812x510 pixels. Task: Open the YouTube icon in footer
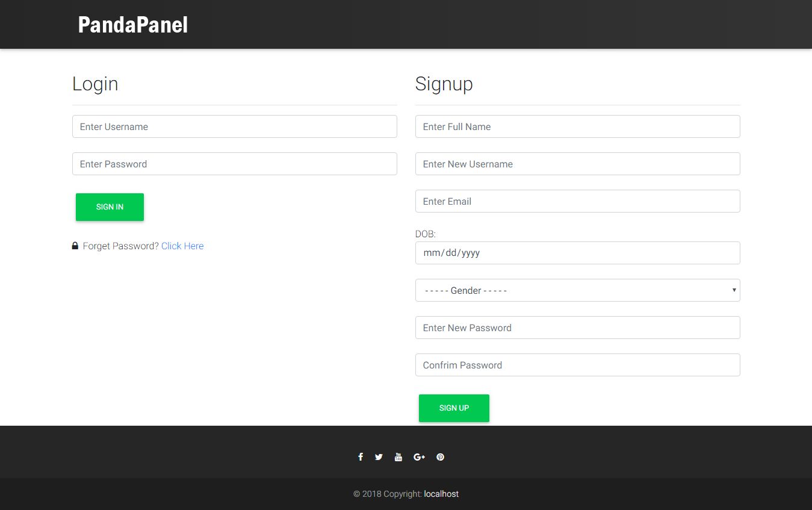[398, 457]
